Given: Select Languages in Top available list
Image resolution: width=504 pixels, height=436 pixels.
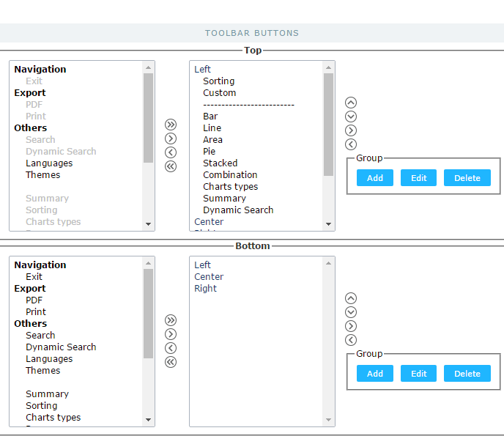Looking at the screenshot, I should (x=49, y=163).
